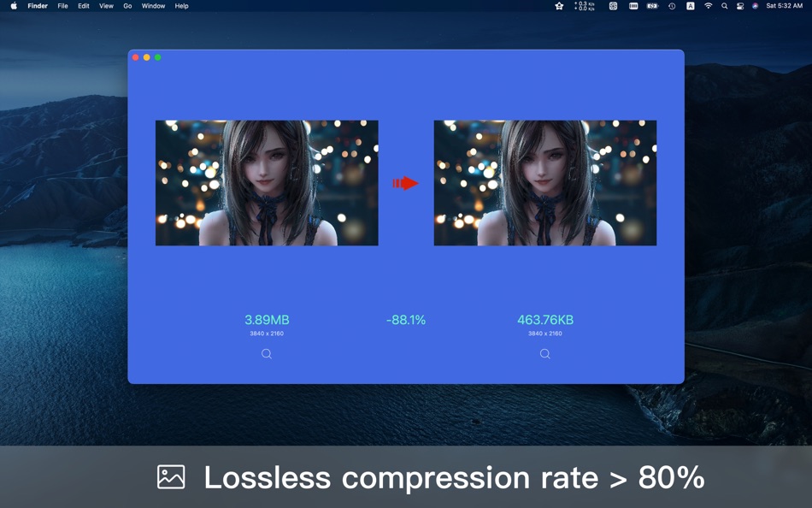Open the Wi-Fi menu
The image size is (812, 508).
click(x=709, y=6)
